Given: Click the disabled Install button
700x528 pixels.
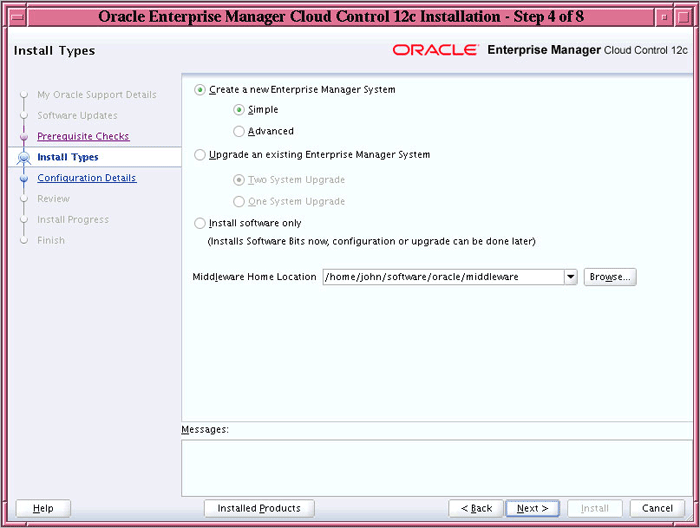Looking at the screenshot, I should click(595, 508).
